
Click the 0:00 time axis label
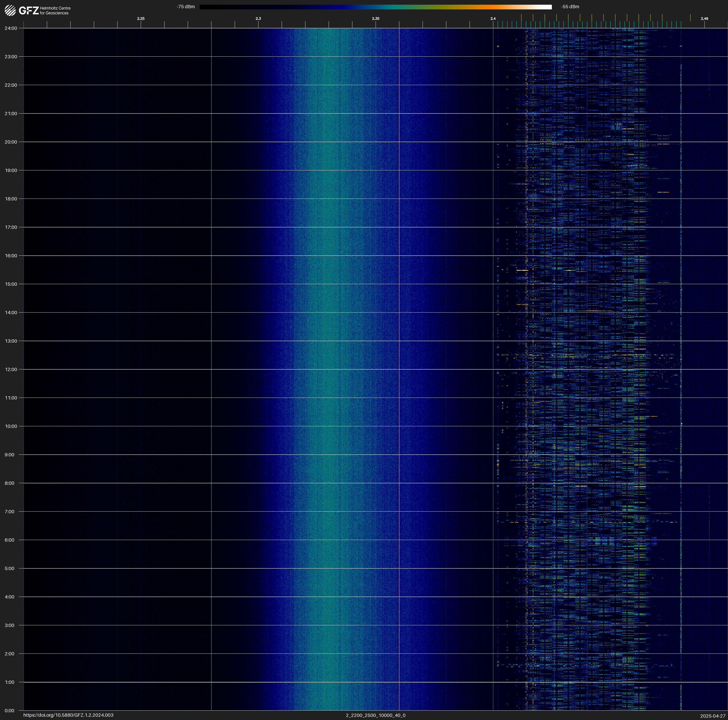9,711
